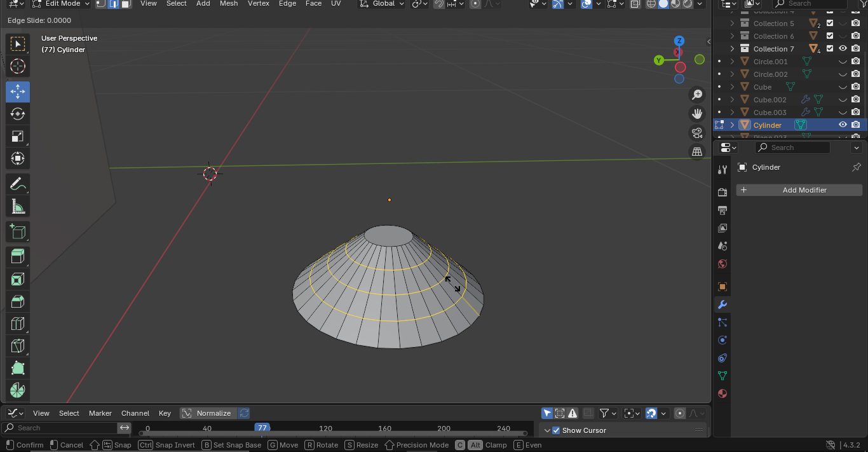The width and height of the screenshot is (868, 452).
Task: Select the Scale tool
Action: 18,136
